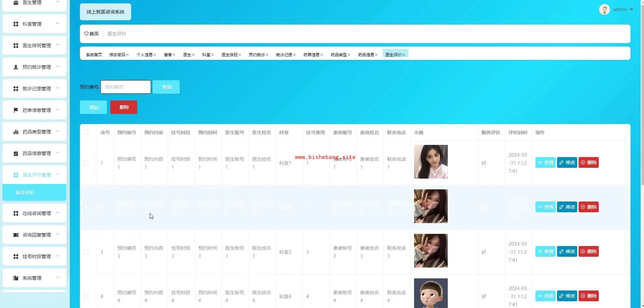Click the heart icon beside 首页 breadcrumb
The image size is (644, 308).
tap(86, 34)
